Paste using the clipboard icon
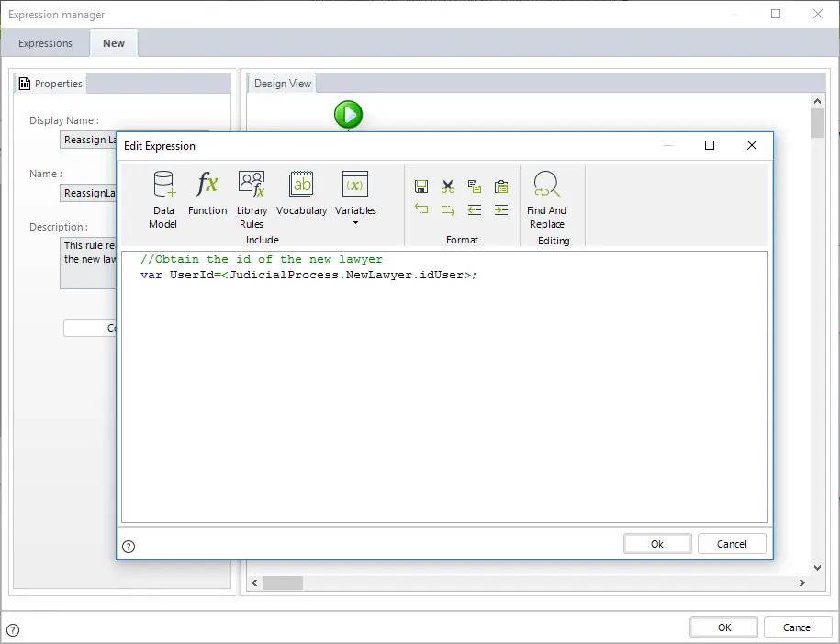The width and height of the screenshot is (840, 644). click(x=501, y=186)
